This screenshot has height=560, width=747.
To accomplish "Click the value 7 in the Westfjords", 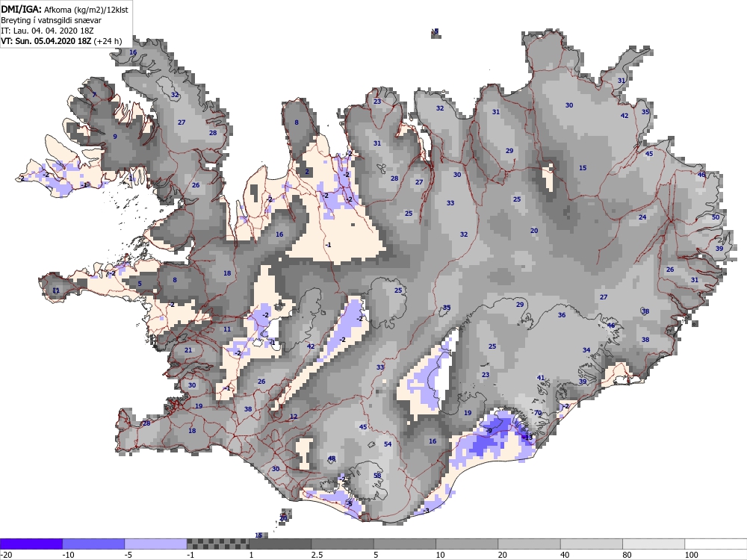I will tap(94, 95).
